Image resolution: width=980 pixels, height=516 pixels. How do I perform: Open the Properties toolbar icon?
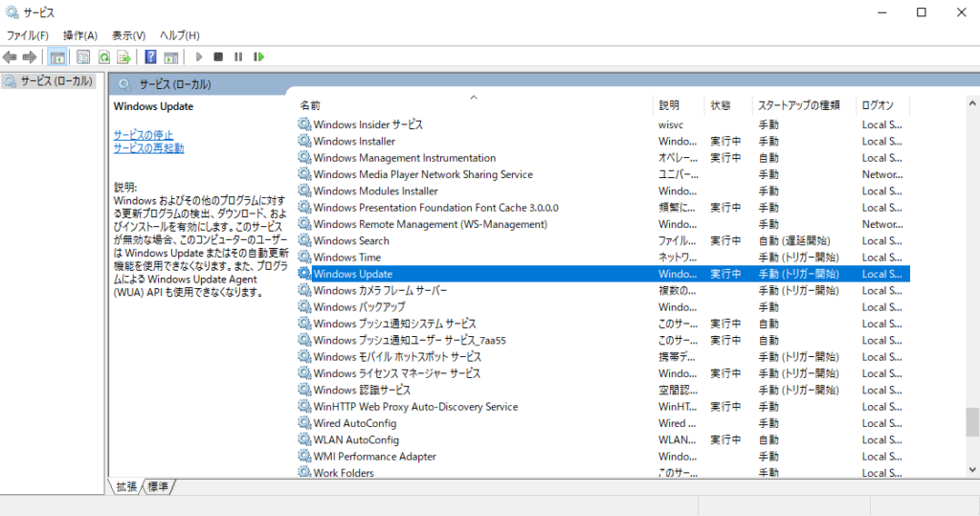[83, 56]
